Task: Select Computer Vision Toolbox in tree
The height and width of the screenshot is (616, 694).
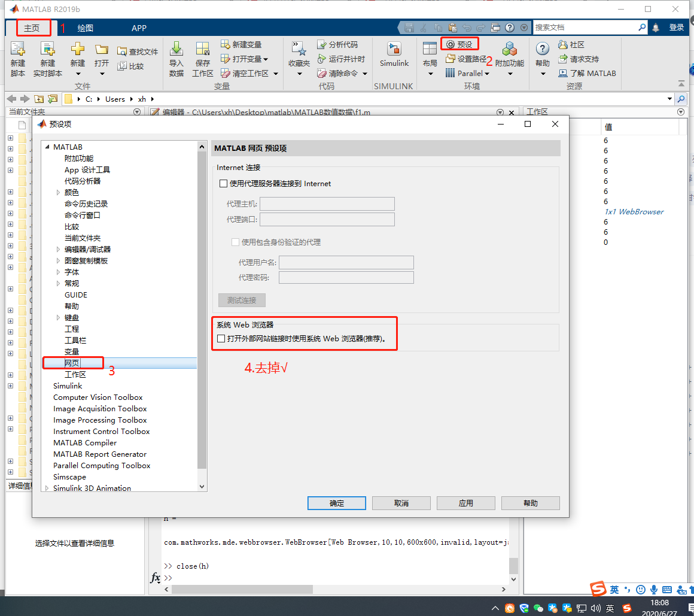Action: (98, 397)
